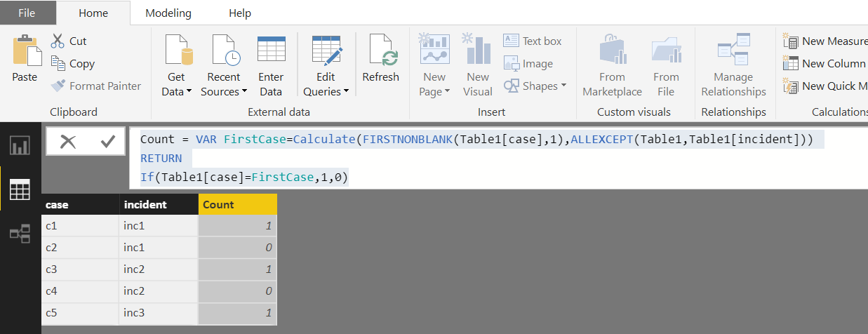This screenshot has width=868, height=334.
Task: Switch to Data view in sidebar
Action: pos(20,189)
